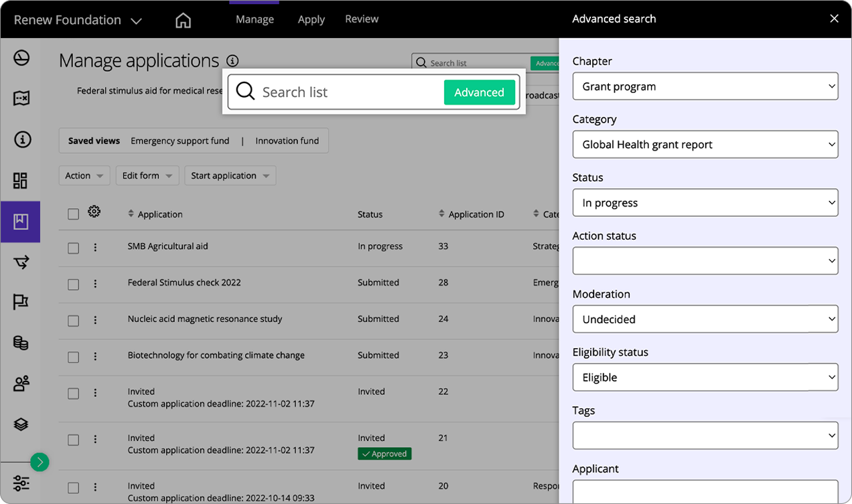Click the green Advanced search button
Screen dimensions: 852x504
[x=480, y=92]
